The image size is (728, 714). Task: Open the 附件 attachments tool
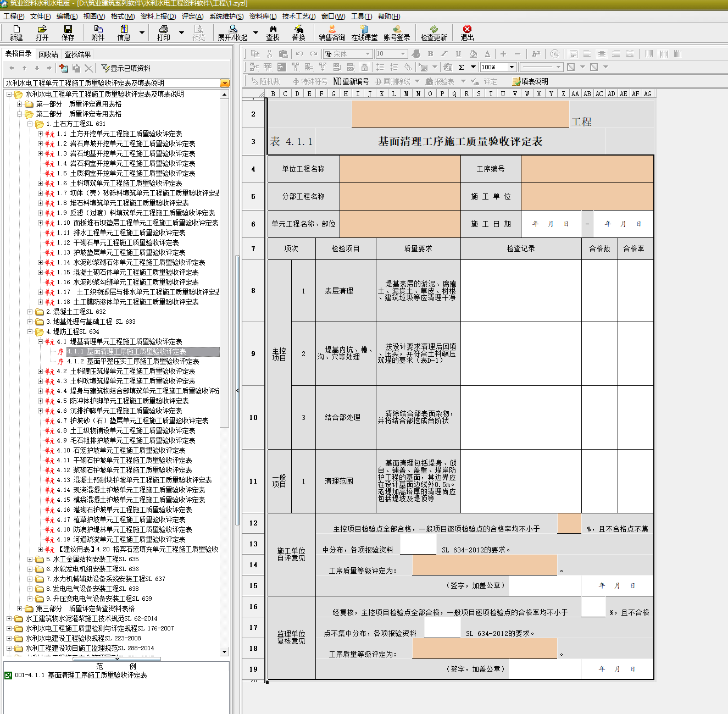pyautogui.click(x=98, y=33)
